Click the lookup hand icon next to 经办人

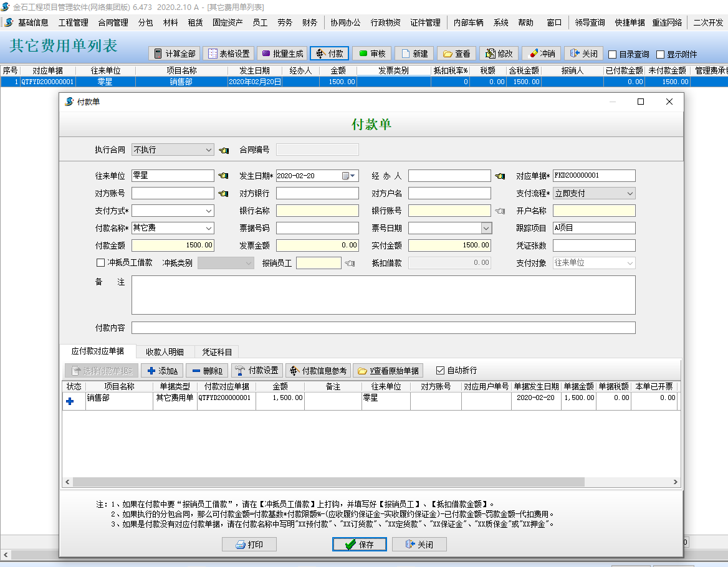pos(500,176)
